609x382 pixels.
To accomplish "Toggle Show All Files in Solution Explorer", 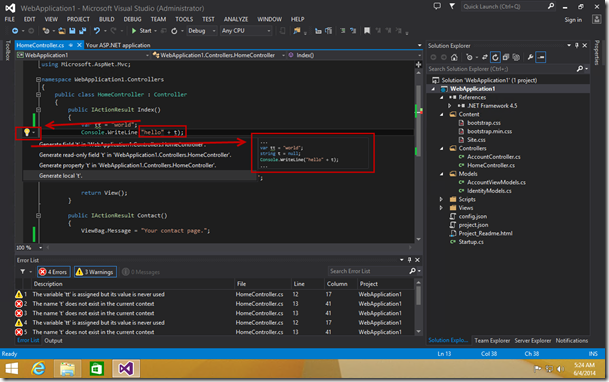I will coord(516,57).
